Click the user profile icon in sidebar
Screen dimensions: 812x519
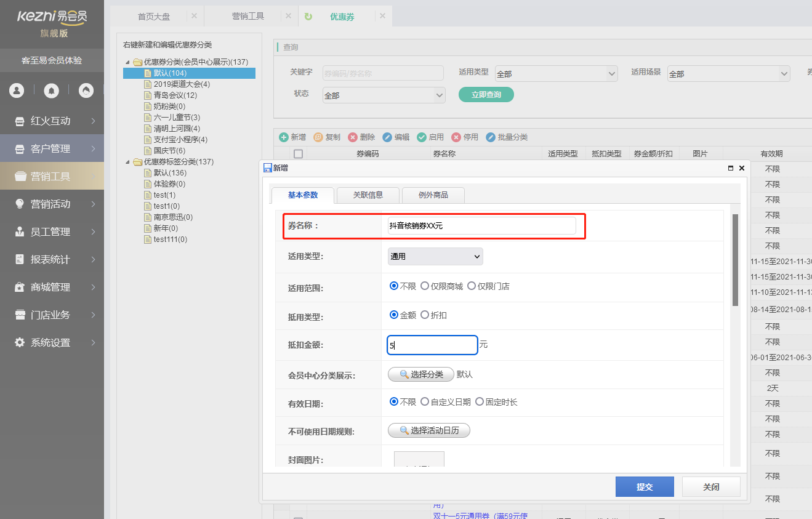point(17,91)
